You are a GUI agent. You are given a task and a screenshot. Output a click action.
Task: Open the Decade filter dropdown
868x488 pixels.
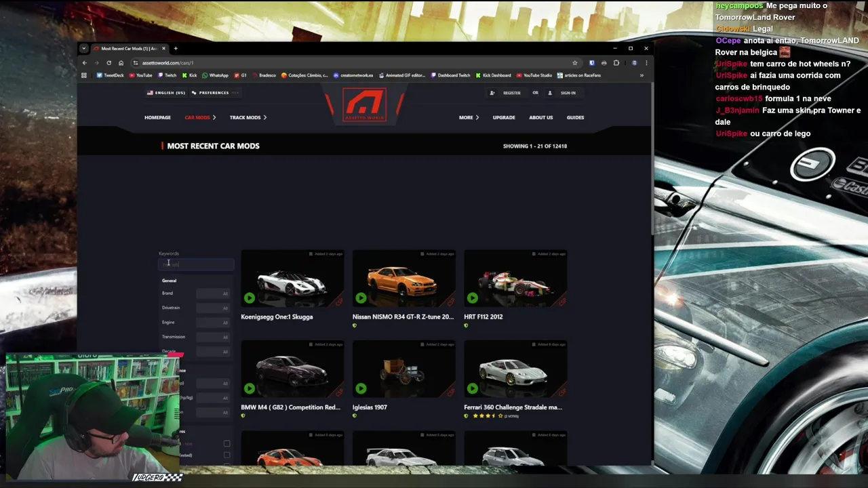(x=214, y=352)
